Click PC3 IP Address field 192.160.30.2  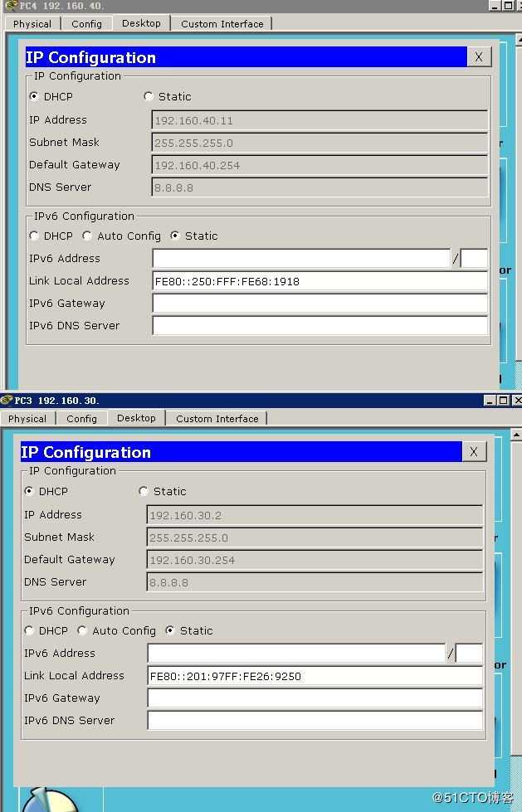point(315,515)
